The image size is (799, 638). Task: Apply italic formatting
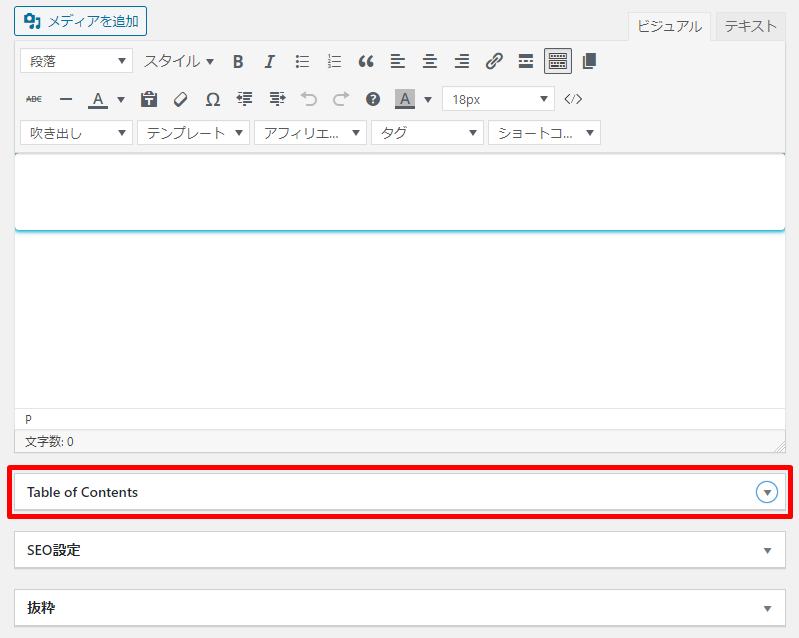click(x=270, y=62)
